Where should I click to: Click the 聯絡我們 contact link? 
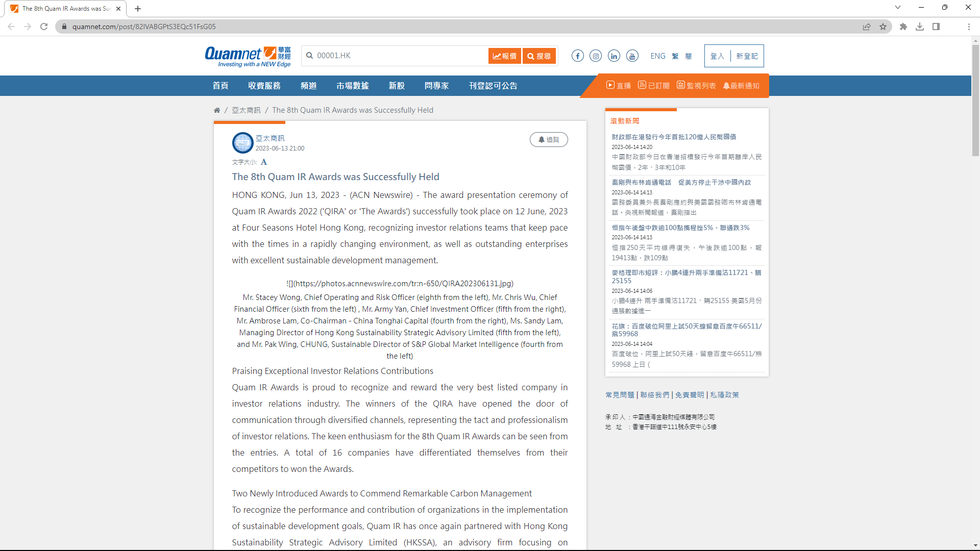[654, 395]
